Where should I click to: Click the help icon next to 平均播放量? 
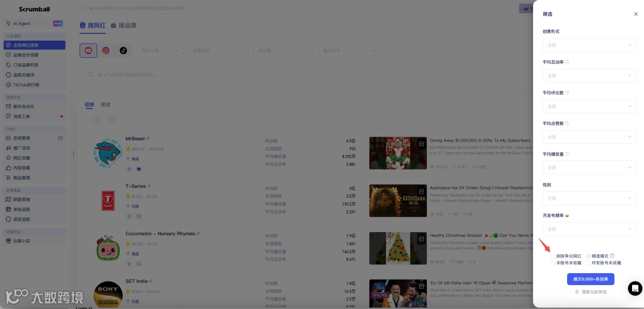567,154
